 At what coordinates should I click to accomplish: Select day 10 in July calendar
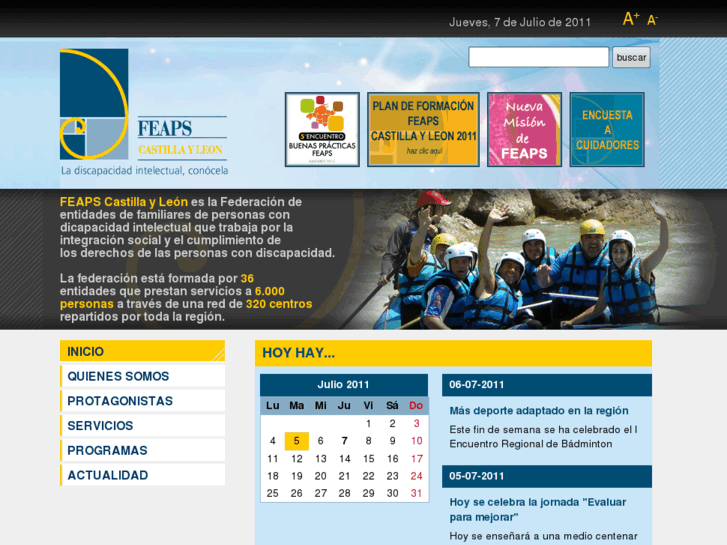[416, 441]
